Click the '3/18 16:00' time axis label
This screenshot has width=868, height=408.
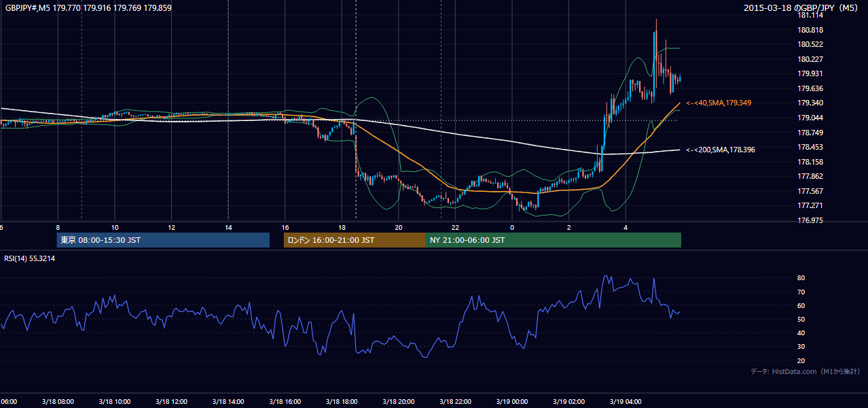click(x=285, y=402)
